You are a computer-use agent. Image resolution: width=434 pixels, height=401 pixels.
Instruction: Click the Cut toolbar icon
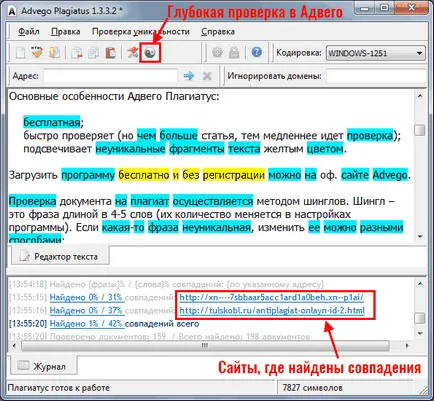coord(77,53)
